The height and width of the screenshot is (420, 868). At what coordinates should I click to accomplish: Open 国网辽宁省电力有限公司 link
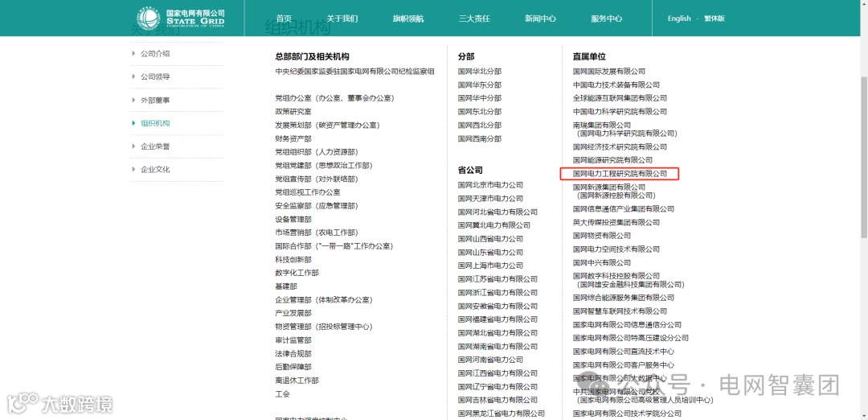497,387
